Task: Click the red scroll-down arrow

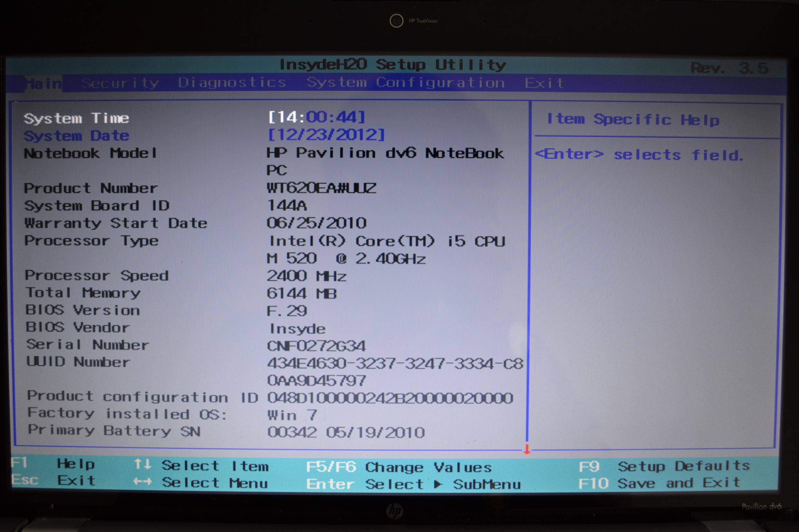Action: (x=527, y=449)
